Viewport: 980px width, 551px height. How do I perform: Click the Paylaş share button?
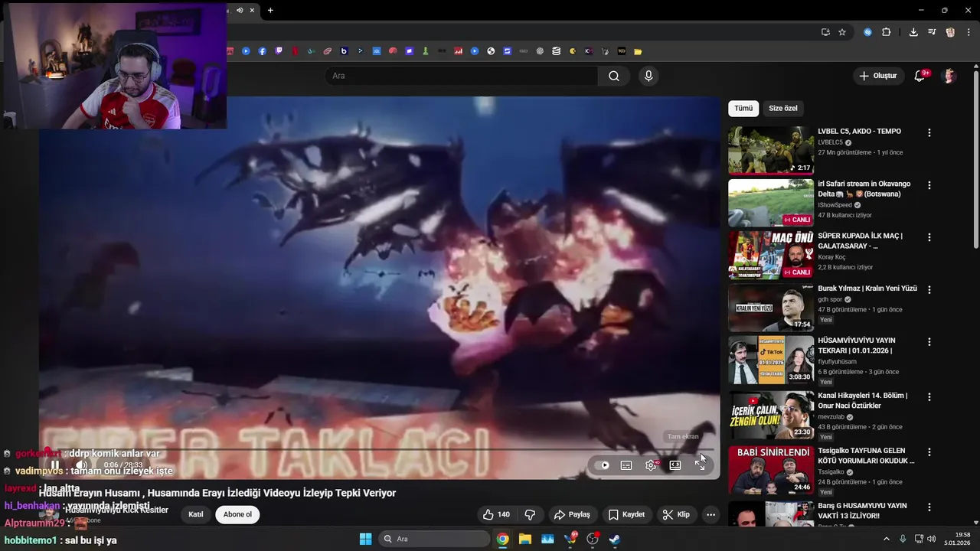572,515
